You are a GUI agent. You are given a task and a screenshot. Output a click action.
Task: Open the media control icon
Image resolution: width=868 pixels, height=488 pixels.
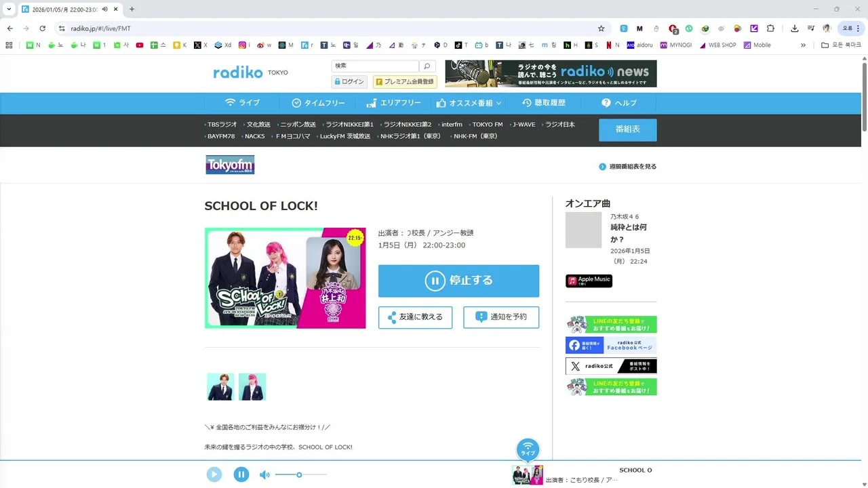(x=811, y=28)
